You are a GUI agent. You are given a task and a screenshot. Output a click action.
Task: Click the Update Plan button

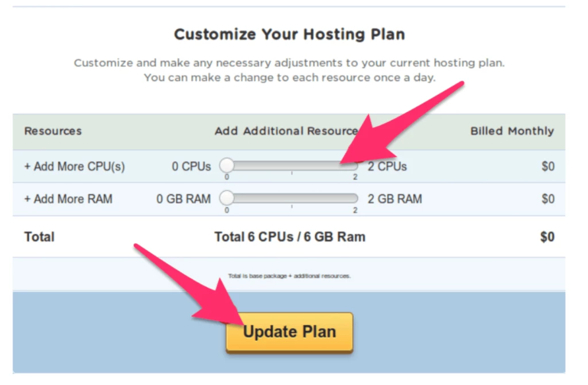pos(289,332)
